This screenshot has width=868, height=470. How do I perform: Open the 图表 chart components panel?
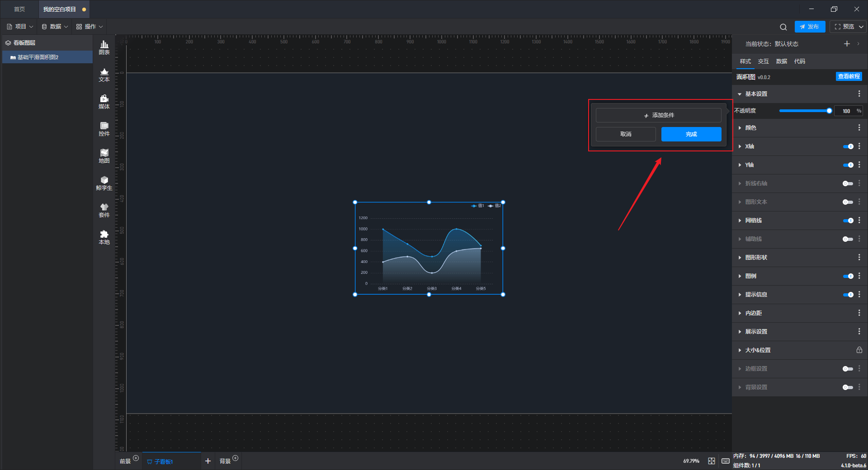pyautogui.click(x=104, y=47)
